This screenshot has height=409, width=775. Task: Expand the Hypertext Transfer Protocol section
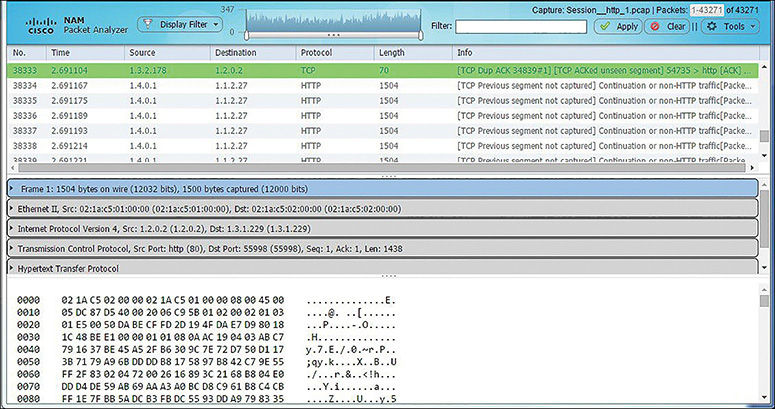(11, 269)
